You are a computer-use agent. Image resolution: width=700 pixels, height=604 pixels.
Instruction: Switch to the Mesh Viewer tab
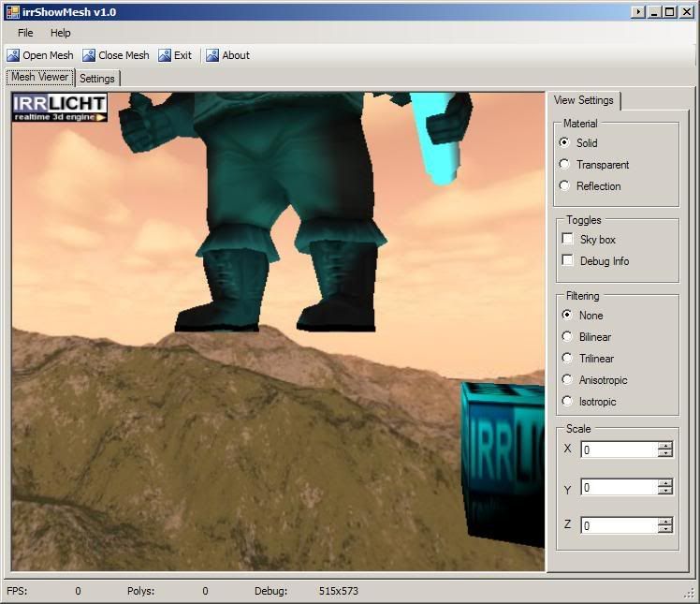click(40, 77)
